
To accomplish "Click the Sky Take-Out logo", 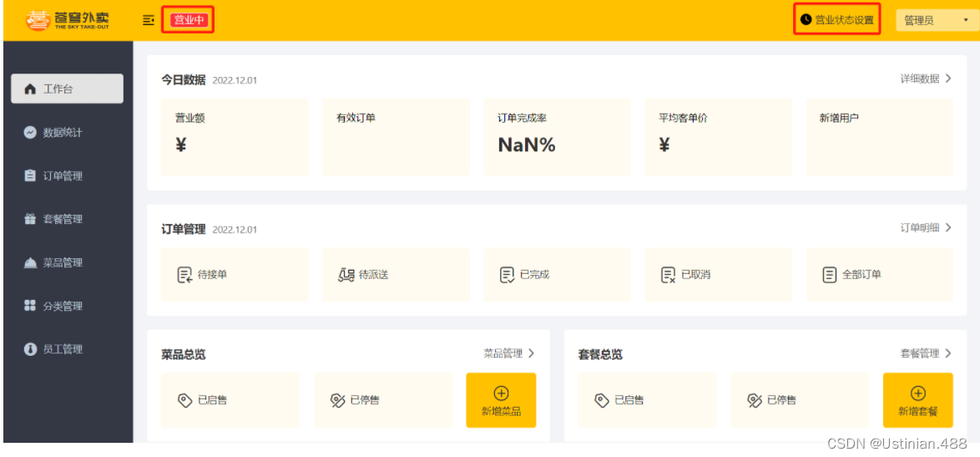I will [x=68, y=20].
